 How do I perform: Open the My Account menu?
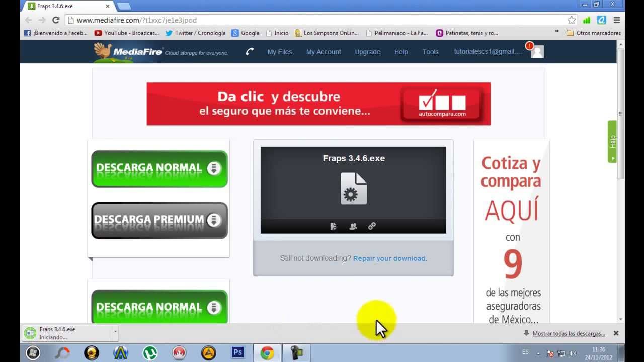(324, 52)
